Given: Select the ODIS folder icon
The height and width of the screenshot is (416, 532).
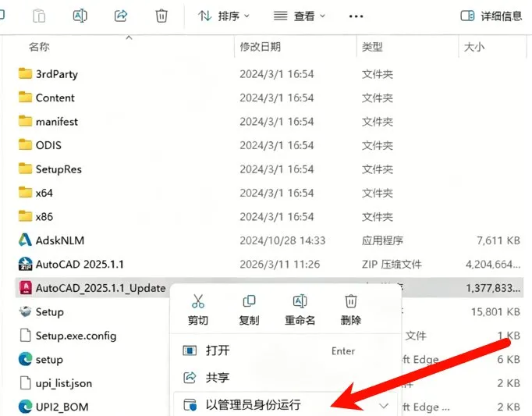Looking at the screenshot, I should click(x=25, y=144).
